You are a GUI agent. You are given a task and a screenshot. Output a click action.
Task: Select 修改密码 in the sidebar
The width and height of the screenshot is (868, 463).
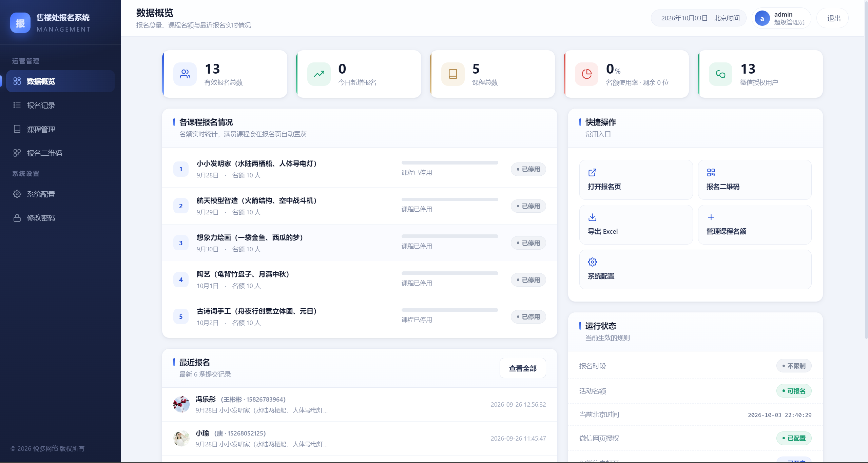(60, 218)
